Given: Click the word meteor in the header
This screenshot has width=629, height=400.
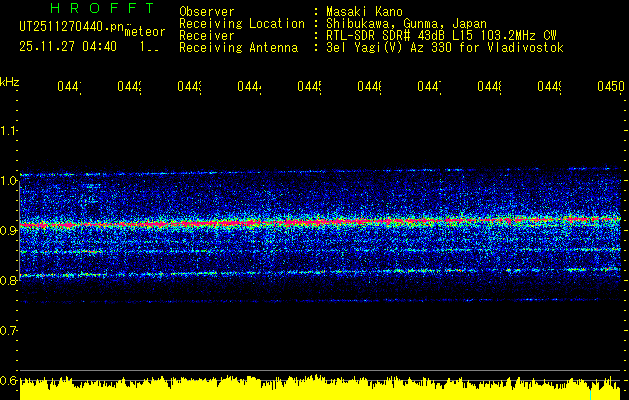Looking at the screenshot, I should (x=144, y=31).
